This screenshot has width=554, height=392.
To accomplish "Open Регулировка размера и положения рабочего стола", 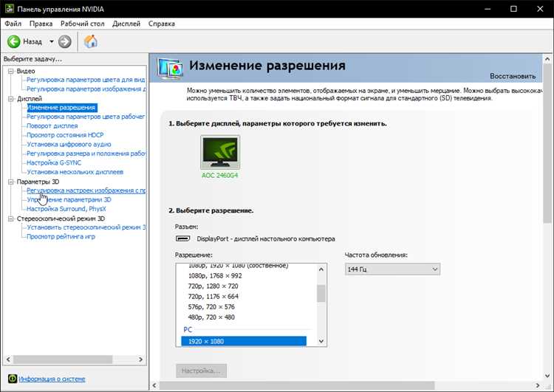I will pyautogui.click(x=86, y=154).
